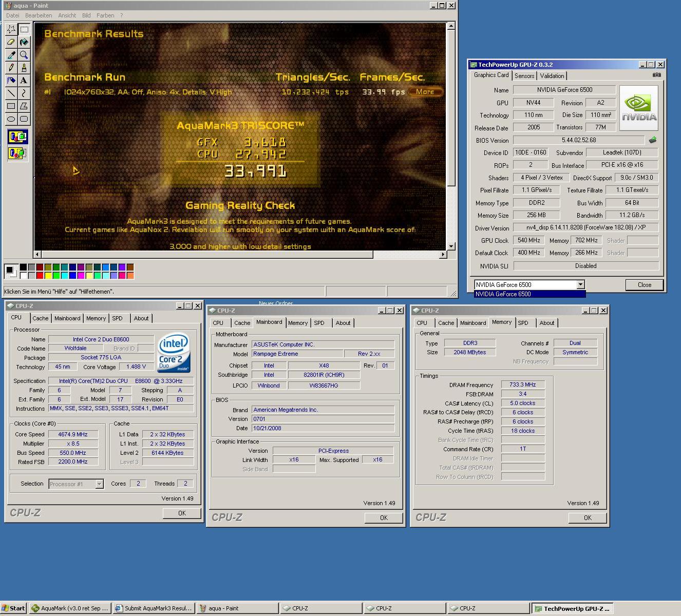The image size is (681, 616).
Task: Pick the white color swatch in Paint palette
Action: click(x=23, y=275)
